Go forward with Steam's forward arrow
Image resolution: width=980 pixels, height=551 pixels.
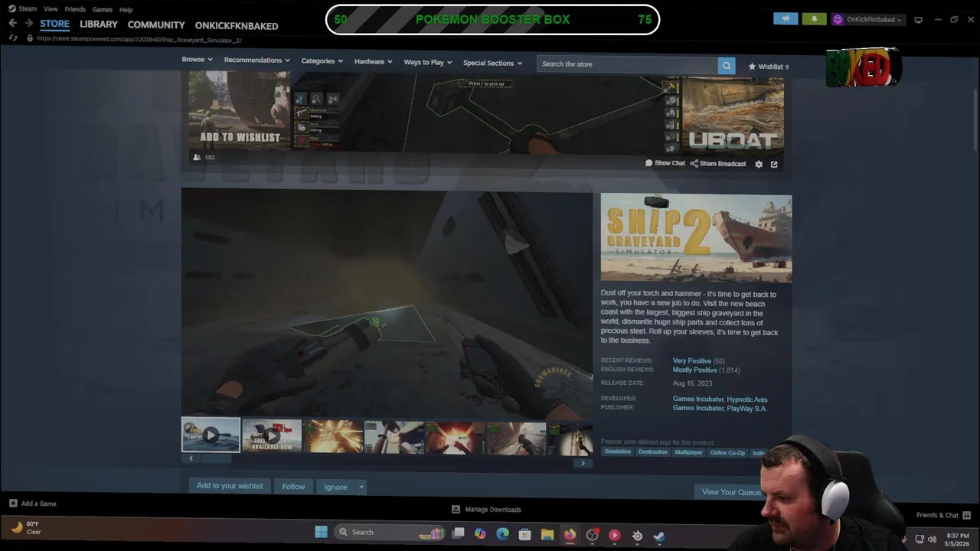(x=28, y=24)
